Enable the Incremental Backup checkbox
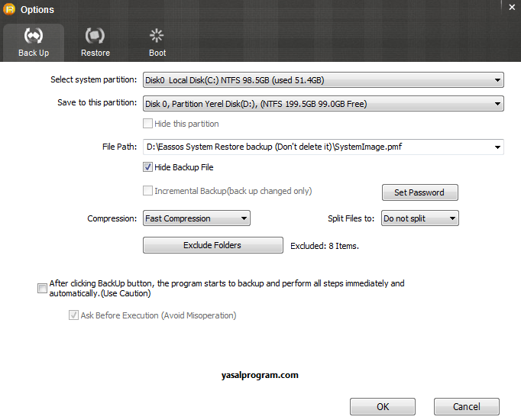521x420 pixels. (x=148, y=191)
